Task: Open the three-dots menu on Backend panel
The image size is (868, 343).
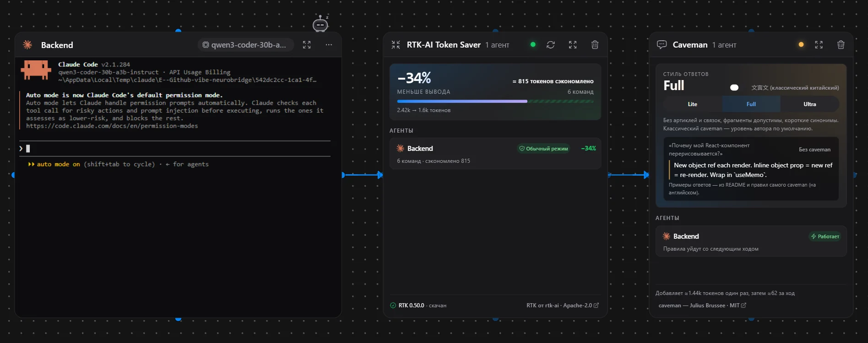Action: [x=329, y=45]
